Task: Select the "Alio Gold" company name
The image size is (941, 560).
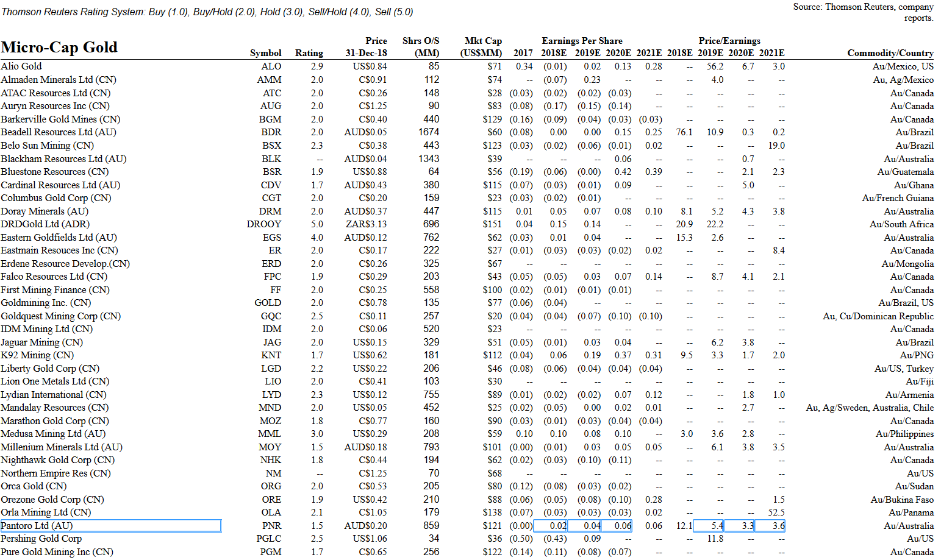Action: (21, 66)
